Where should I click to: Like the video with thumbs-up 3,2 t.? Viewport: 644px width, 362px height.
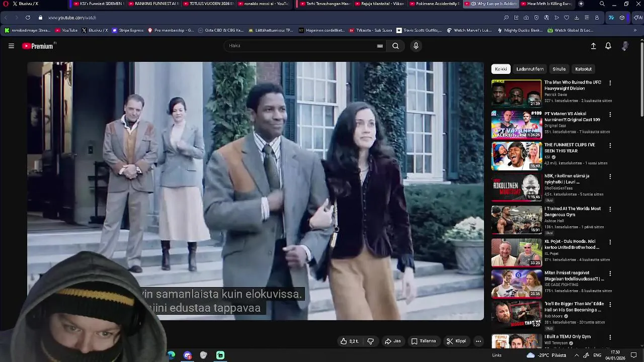coord(350,341)
